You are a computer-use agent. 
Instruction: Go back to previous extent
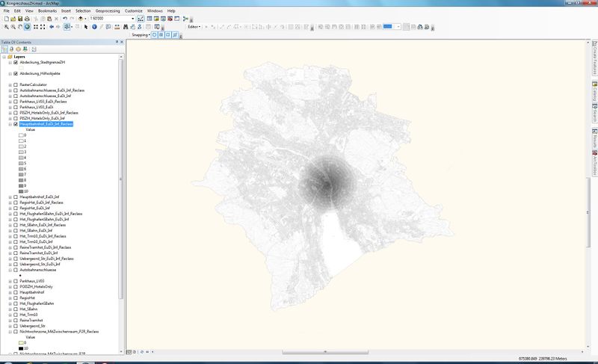[52, 27]
